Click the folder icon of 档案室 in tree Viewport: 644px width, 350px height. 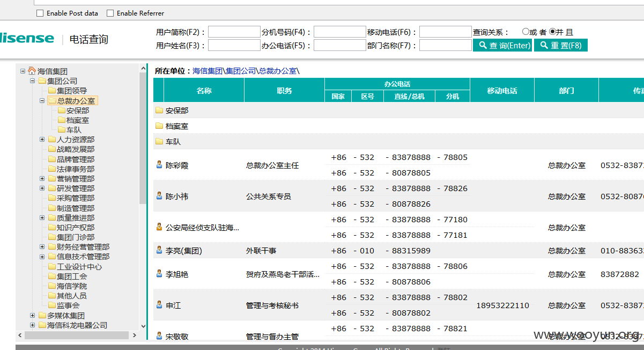coord(62,120)
